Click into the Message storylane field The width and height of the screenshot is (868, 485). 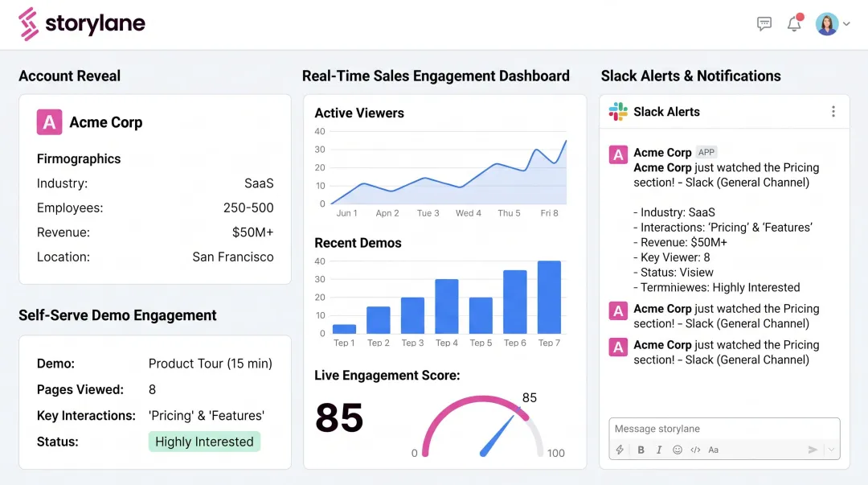[724, 429]
